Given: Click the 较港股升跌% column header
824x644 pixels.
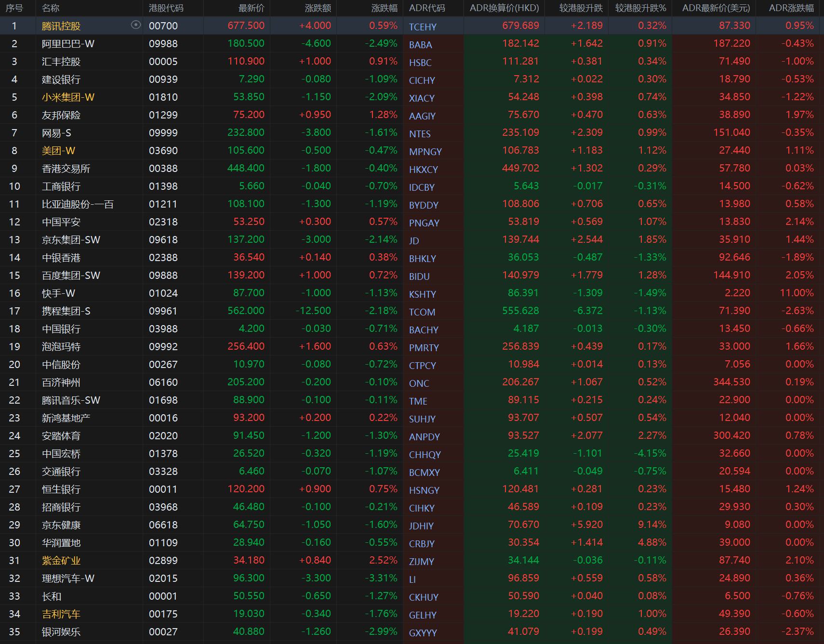Looking at the screenshot, I should click(x=640, y=8).
